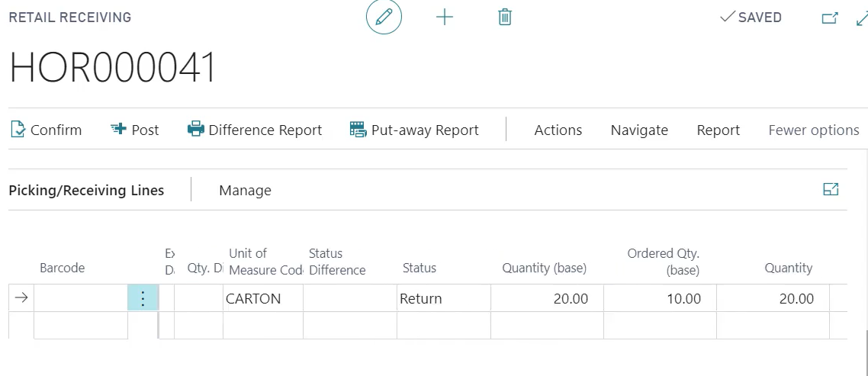This screenshot has width=868, height=376.
Task: Click the Barcode input cell
Action: coord(81,299)
